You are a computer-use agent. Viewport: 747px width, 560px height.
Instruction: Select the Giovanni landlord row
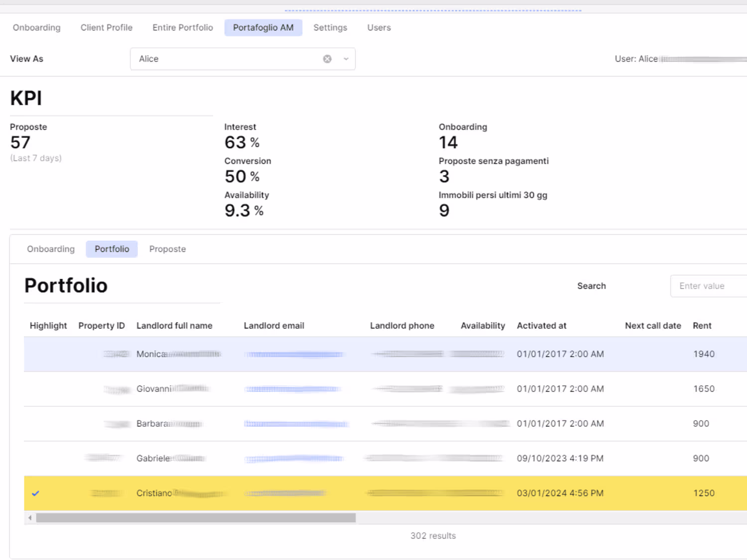tap(154, 389)
